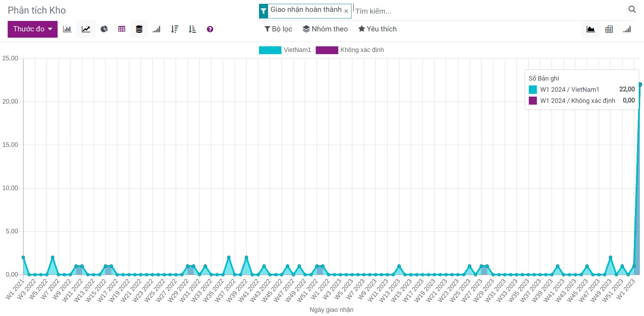
Task: Select the area graph view button
Action: pyautogui.click(x=591, y=29)
